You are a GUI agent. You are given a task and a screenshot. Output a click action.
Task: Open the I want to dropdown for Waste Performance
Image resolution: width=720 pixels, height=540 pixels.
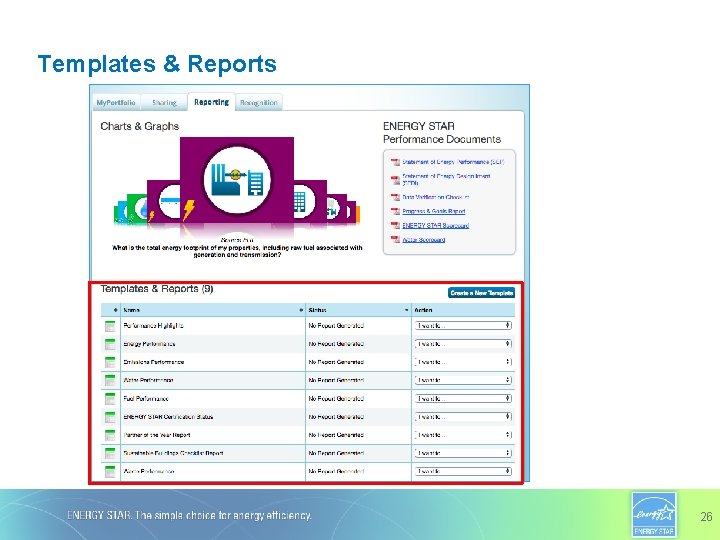[x=463, y=471]
